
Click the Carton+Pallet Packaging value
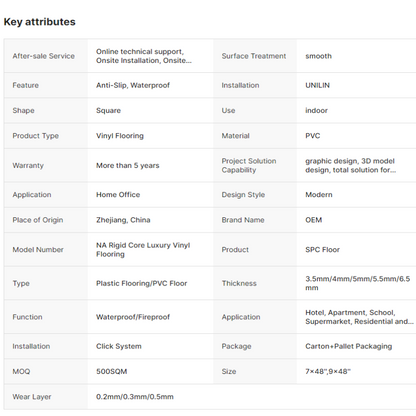click(349, 346)
